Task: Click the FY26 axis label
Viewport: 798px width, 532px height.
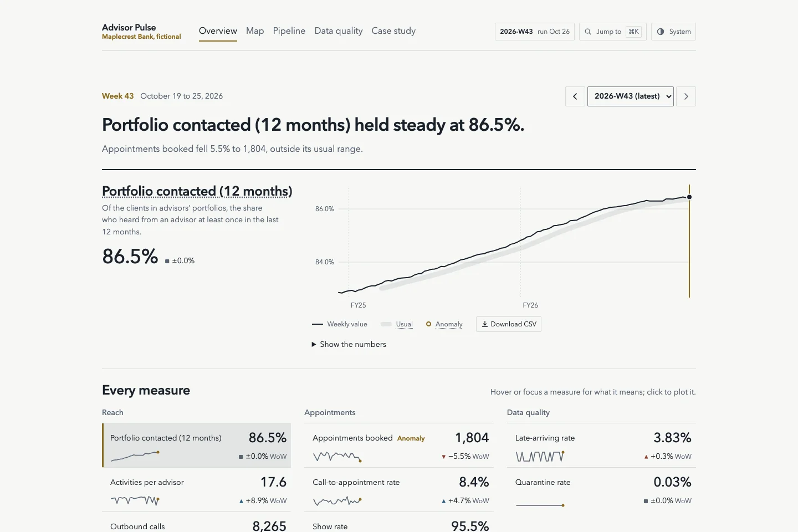Action: coord(530,305)
